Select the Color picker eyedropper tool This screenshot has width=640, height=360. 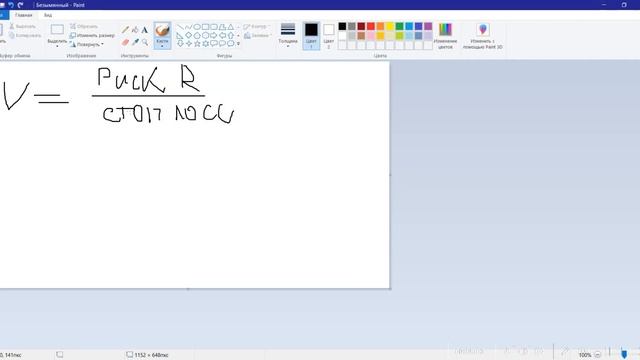[135, 42]
